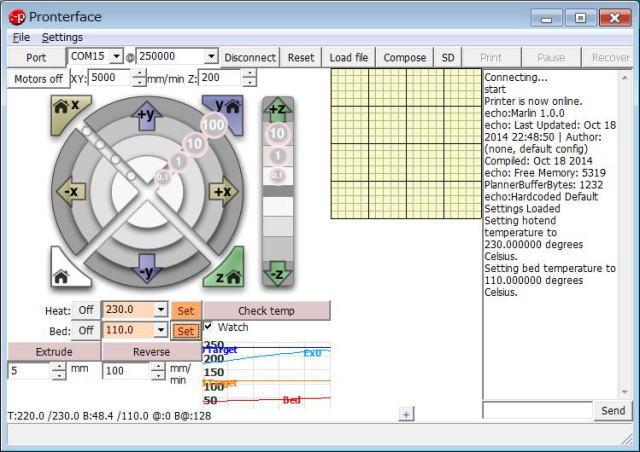The image size is (640, 452).
Task: Click the blue plus button below grid
Action: tap(406, 414)
